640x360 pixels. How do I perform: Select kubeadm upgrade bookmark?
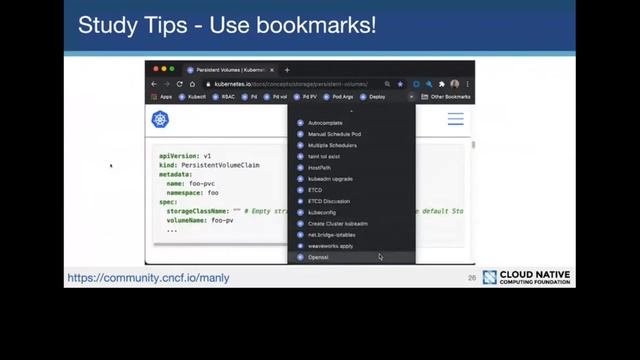pyautogui.click(x=351, y=179)
